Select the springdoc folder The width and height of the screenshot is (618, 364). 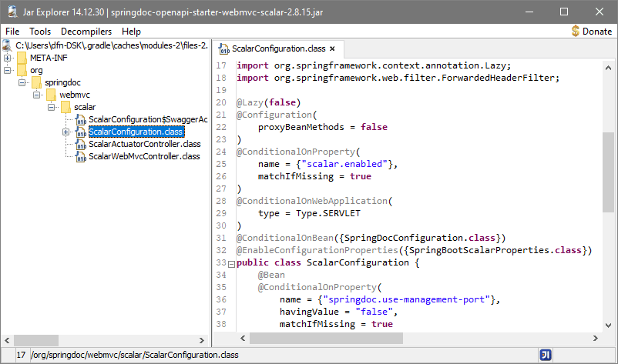pyautogui.click(x=62, y=82)
